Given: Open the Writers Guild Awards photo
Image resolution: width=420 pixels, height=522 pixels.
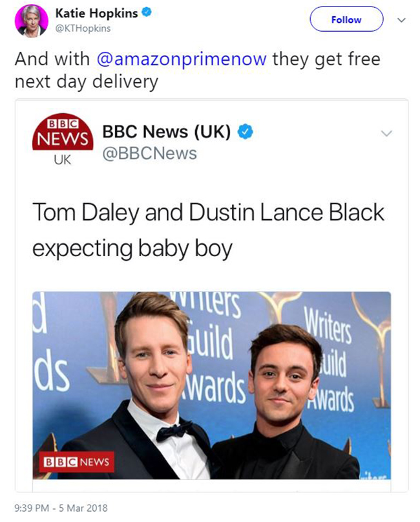Looking at the screenshot, I should click(x=212, y=385).
